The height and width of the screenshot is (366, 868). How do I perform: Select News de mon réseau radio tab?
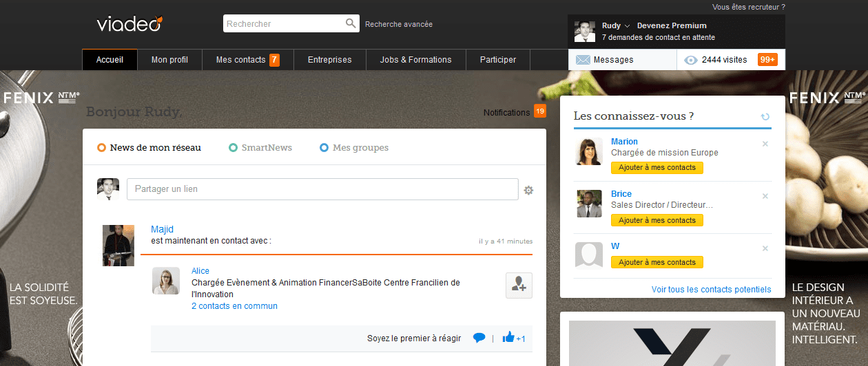pos(149,147)
